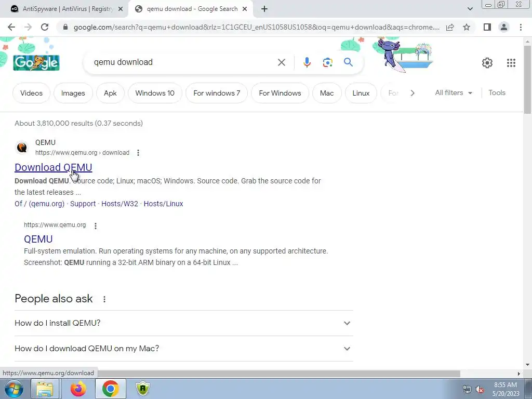Open options for the www.qemu.org sub-result
Viewport: 532px width, 399px height.
tap(96, 226)
